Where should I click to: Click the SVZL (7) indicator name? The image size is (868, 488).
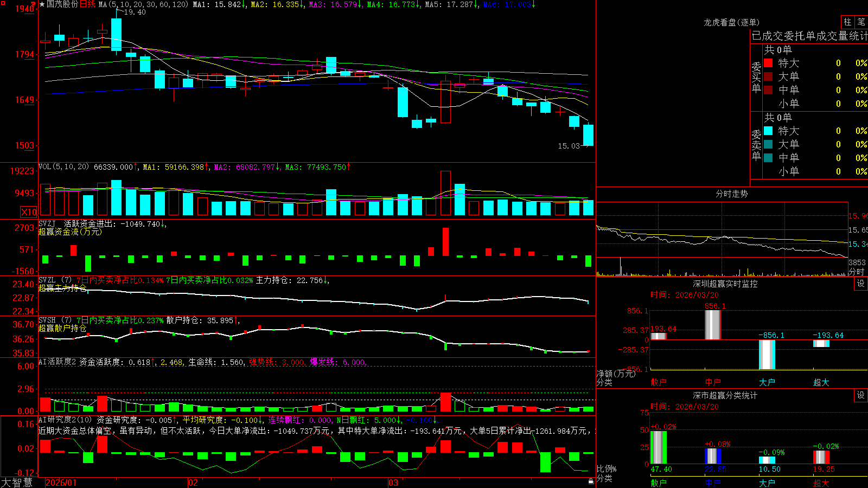[x=55, y=280]
